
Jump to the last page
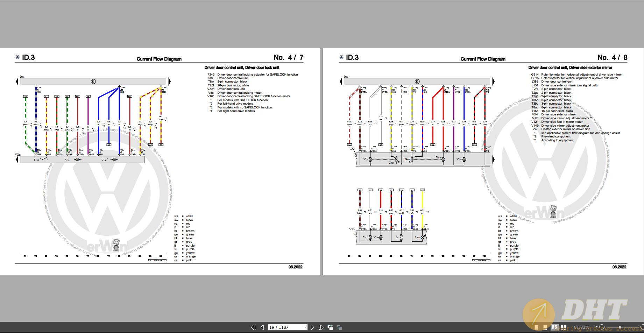321,327
